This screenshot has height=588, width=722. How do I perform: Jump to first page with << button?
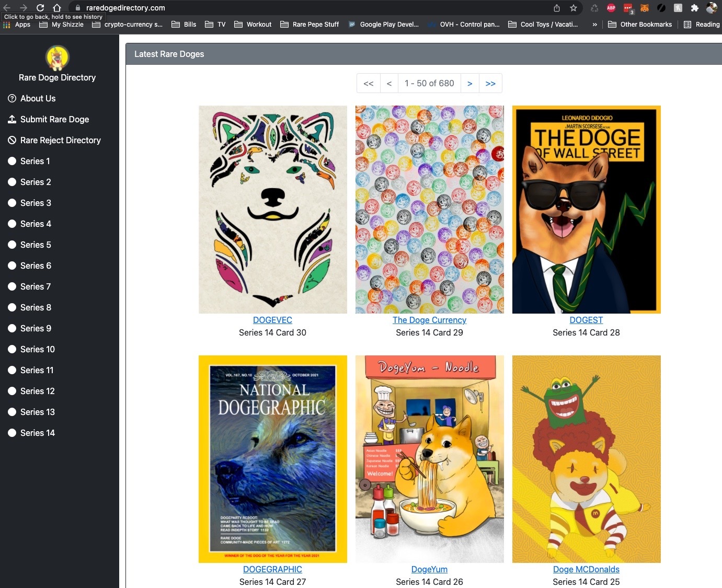pos(369,83)
